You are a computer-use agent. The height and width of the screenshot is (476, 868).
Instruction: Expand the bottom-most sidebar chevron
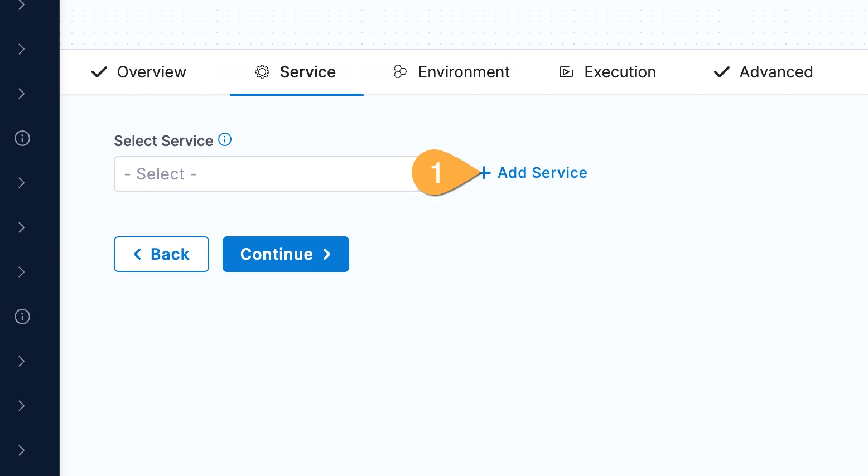22,450
